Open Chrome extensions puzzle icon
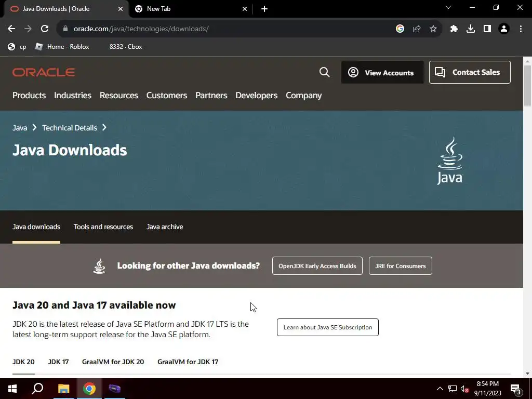Viewport: 532px width, 399px height. (454, 29)
